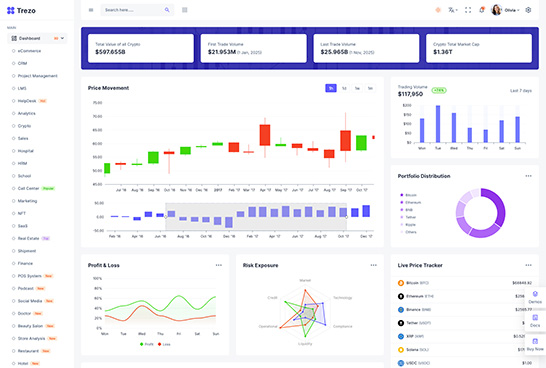This screenshot has width=546, height=368.
Task: Select the second Price Movement range button
Action: [x=344, y=88]
